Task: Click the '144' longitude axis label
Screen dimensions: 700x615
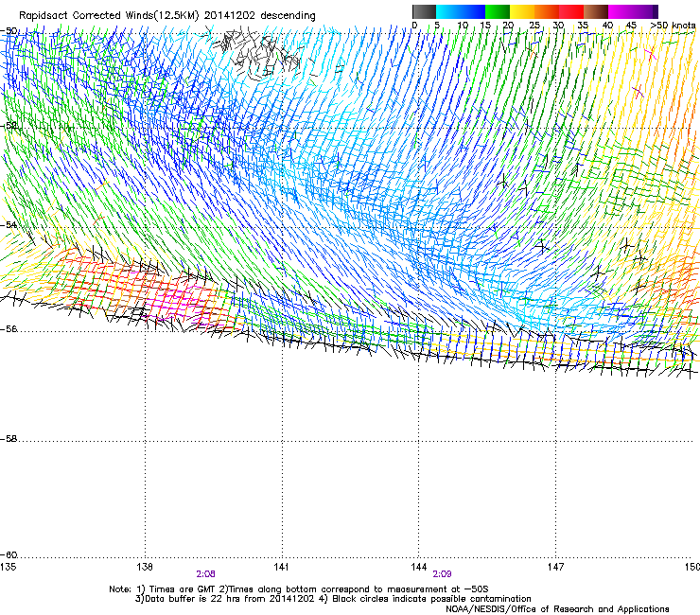Action: click(418, 567)
